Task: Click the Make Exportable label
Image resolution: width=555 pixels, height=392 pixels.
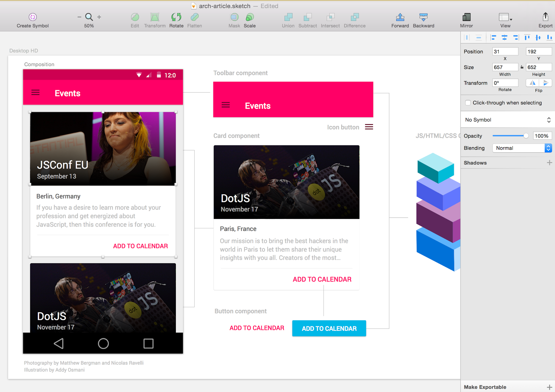Action: (485, 387)
